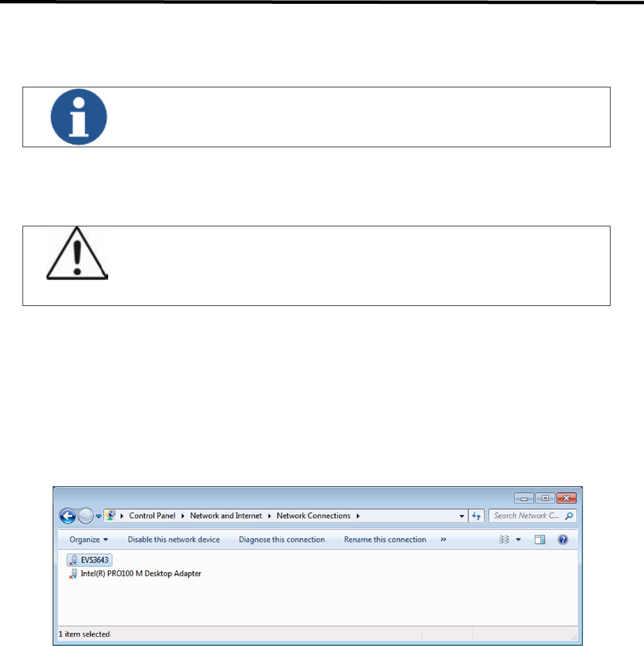Open the Organize menu

pyautogui.click(x=88, y=539)
